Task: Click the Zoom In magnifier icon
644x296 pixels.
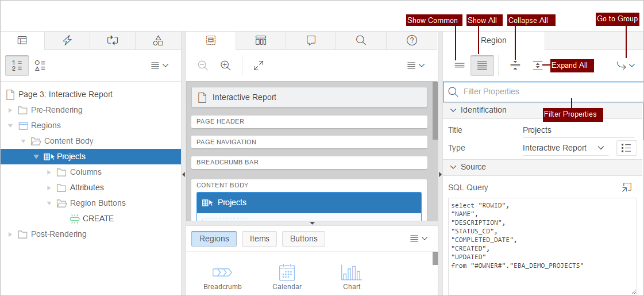Action: pyautogui.click(x=226, y=66)
